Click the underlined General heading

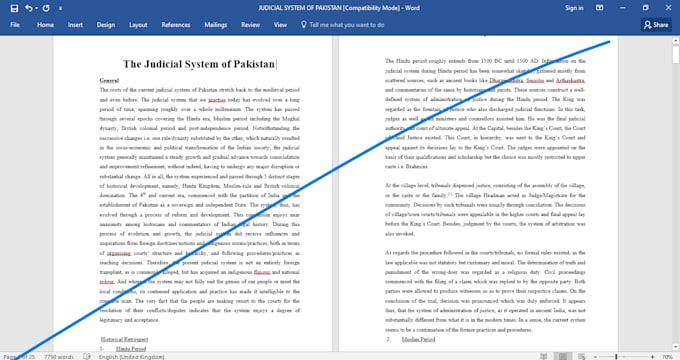point(109,80)
